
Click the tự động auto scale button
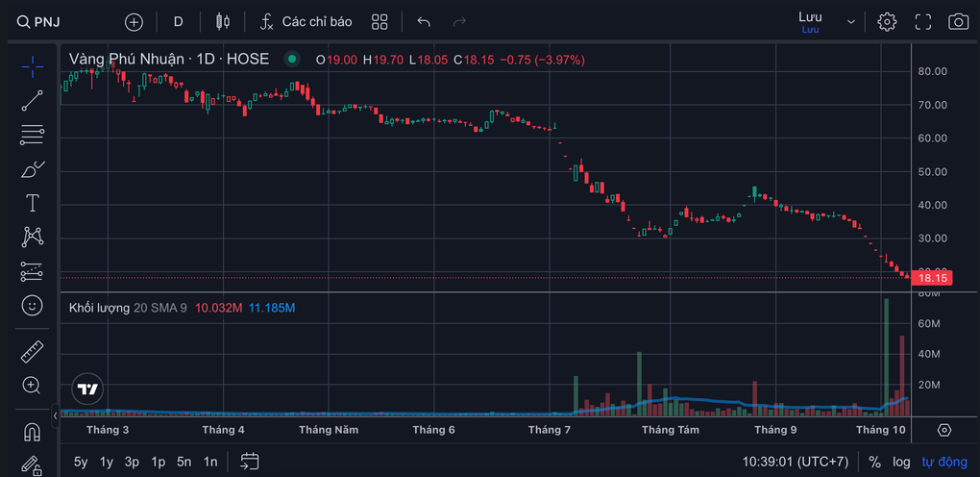pyautogui.click(x=944, y=462)
